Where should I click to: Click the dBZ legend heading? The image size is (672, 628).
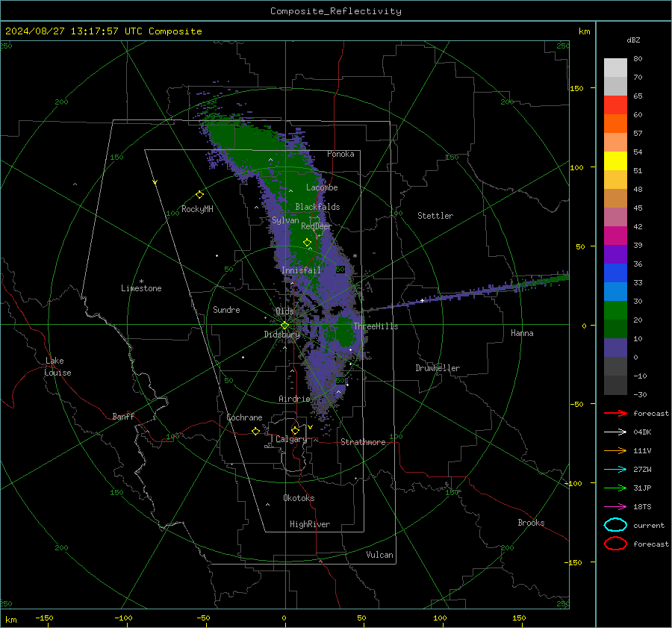[x=633, y=40]
